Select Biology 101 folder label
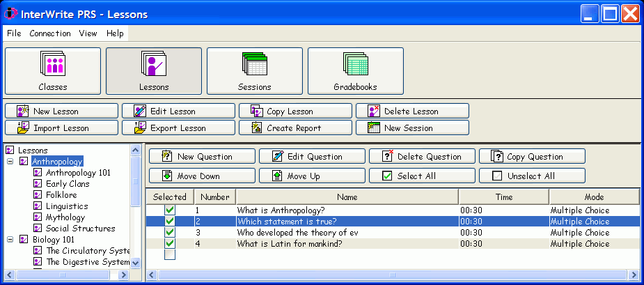This screenshot has height=285, width=644. (54, 239)
